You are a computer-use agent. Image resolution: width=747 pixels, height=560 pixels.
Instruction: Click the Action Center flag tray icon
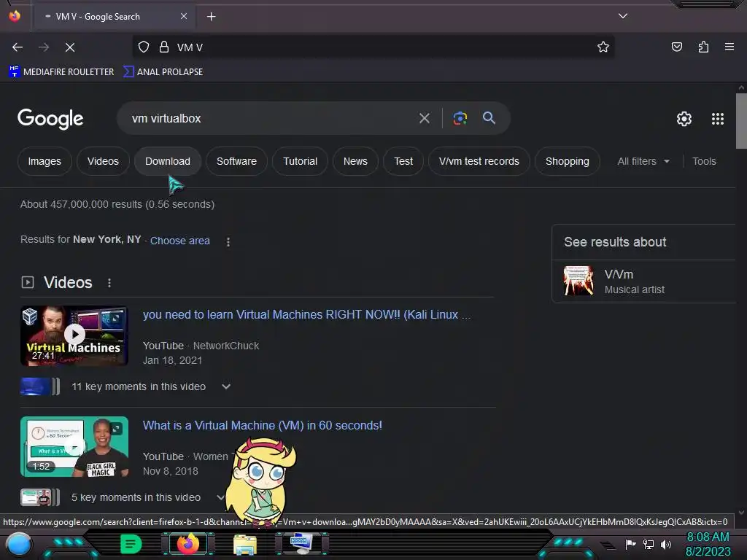tap(630, 544)
